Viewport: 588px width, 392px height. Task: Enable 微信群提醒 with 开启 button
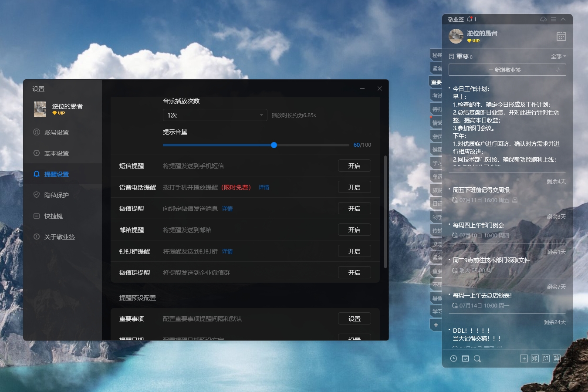click(355, 273)
